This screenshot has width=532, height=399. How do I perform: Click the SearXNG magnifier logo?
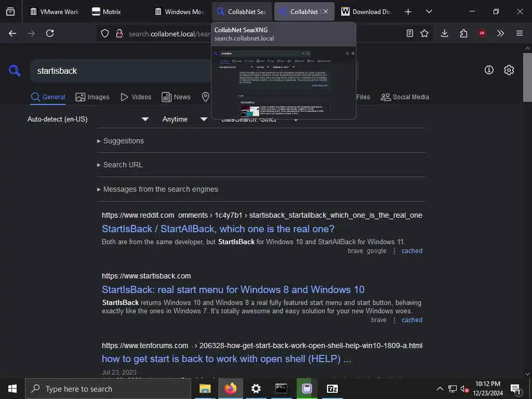15,71
